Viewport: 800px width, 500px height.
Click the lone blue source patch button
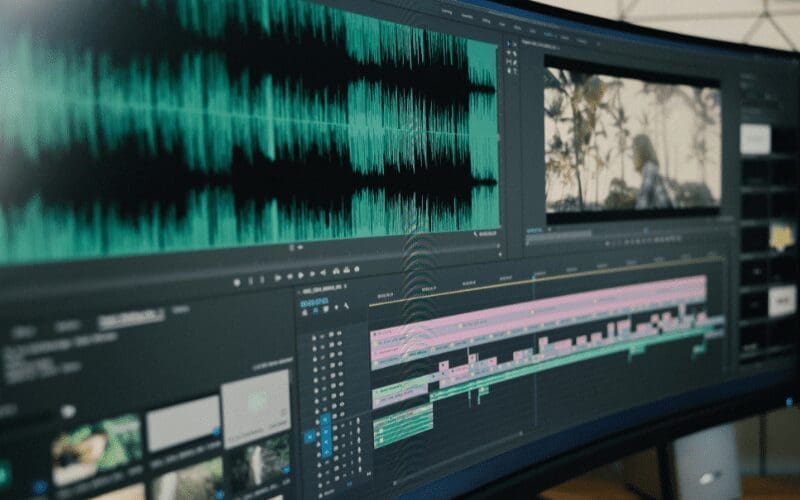coord(309,437)
